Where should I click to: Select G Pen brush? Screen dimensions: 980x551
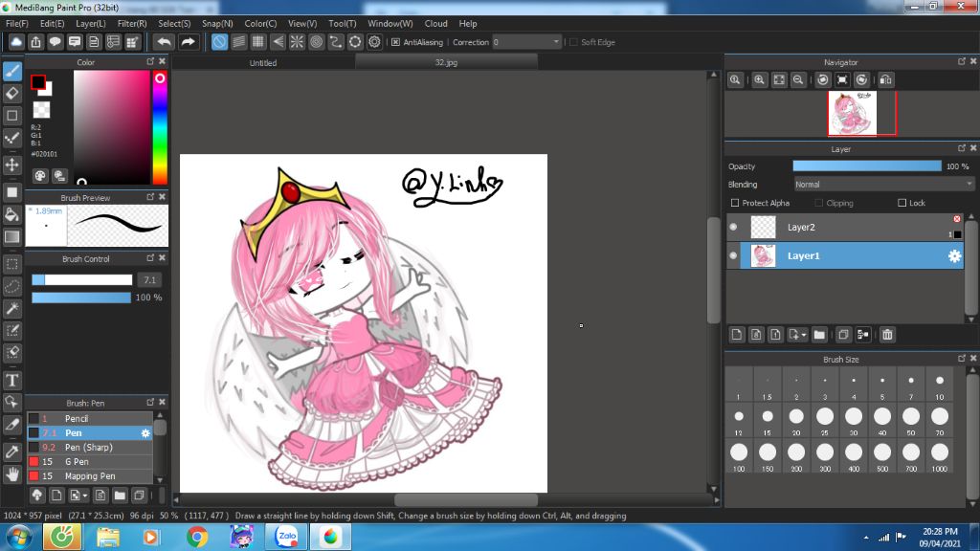89,462
